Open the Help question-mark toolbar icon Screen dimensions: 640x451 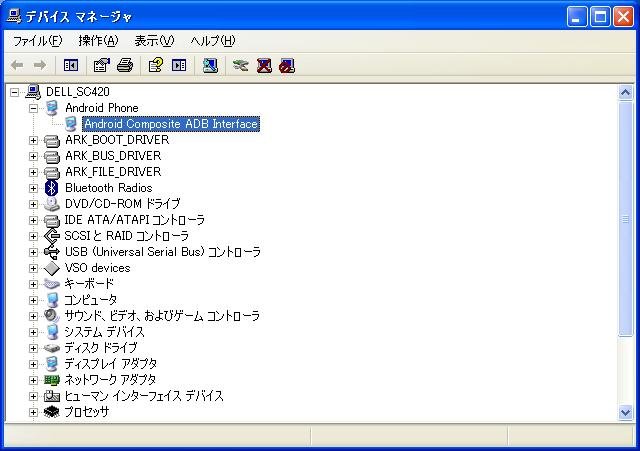pyautogui.click(x=156, y=65)
